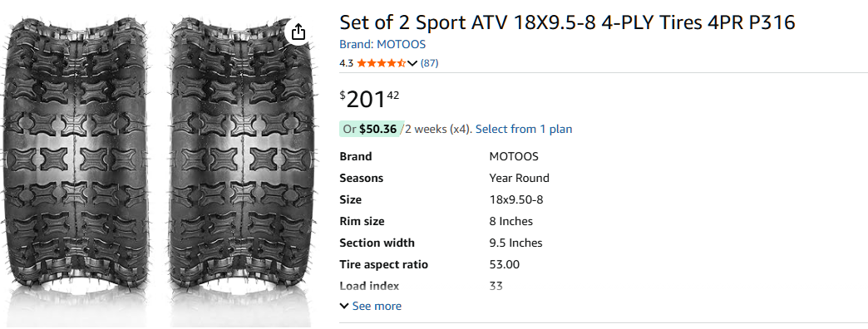This screenshot has height=329, width=868.
Task: Open the Brand: MOTOOS store link
Action: [382, 44]
